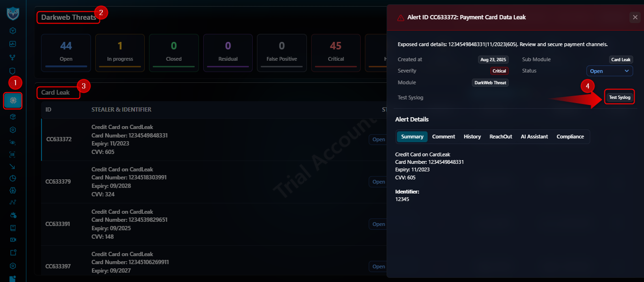Select the In progress card showing 1
The image size is (644, 282).
[x=120, y=53]
